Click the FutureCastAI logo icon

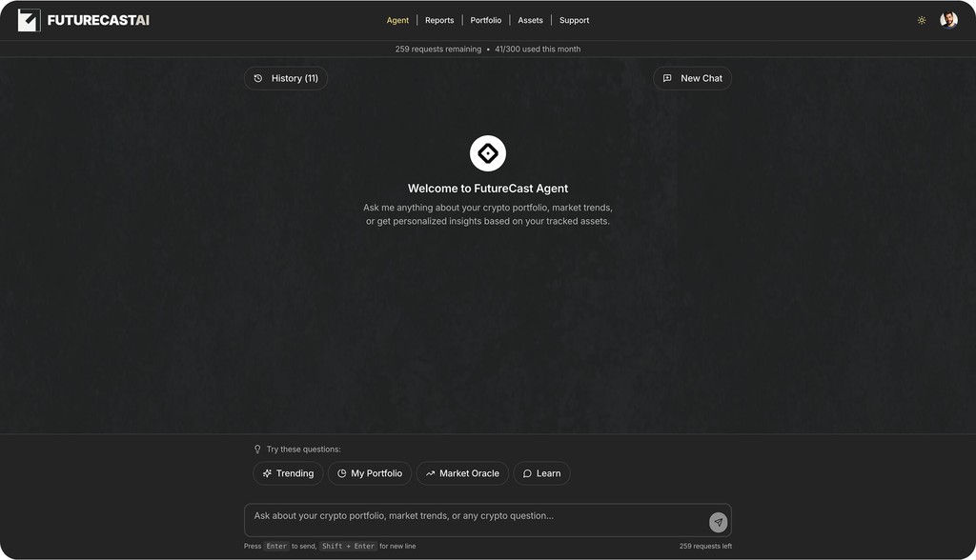coord(29,20)
